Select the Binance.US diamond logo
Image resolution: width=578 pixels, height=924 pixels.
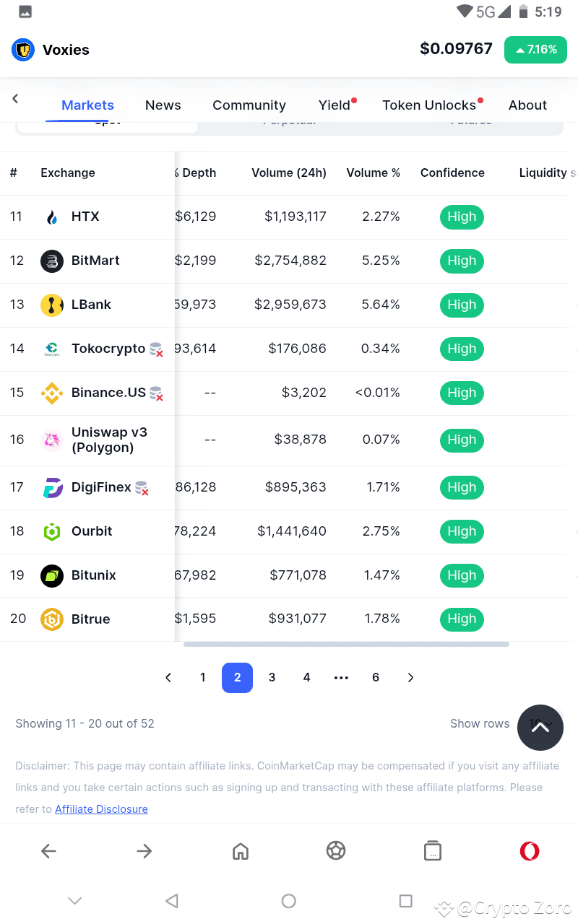[x=52, y=393]
